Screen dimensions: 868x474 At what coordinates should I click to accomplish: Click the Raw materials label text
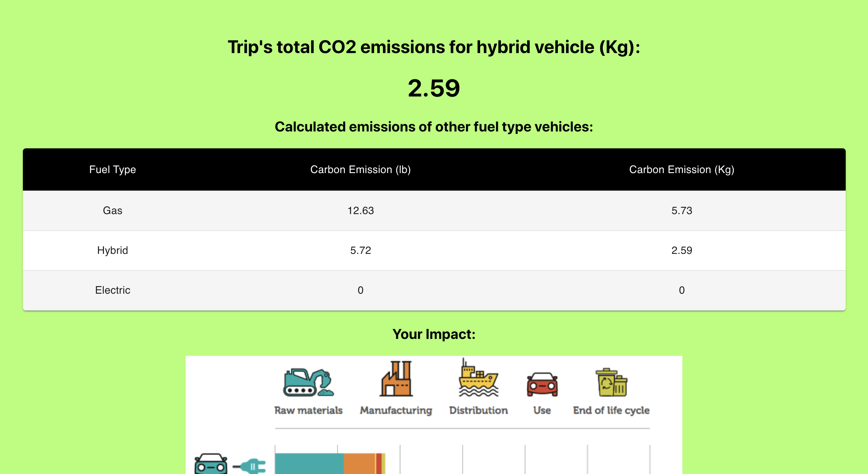pos(308,410)
